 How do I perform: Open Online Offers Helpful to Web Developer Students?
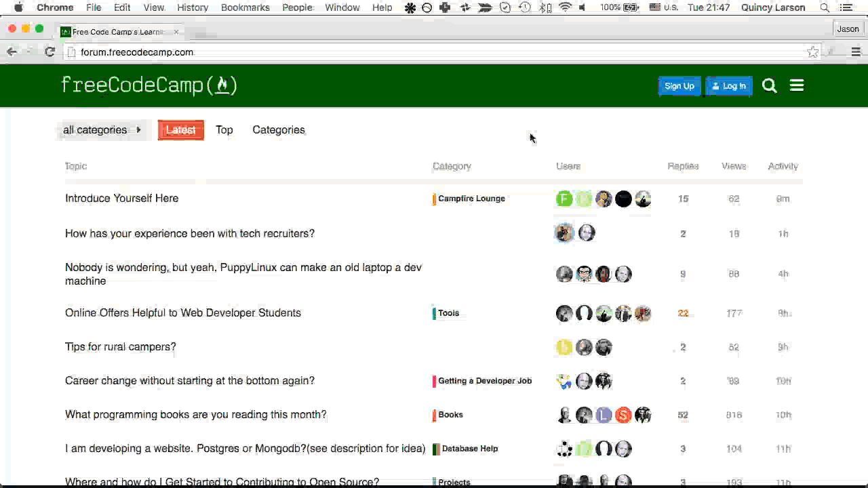[x=183, y=312]
